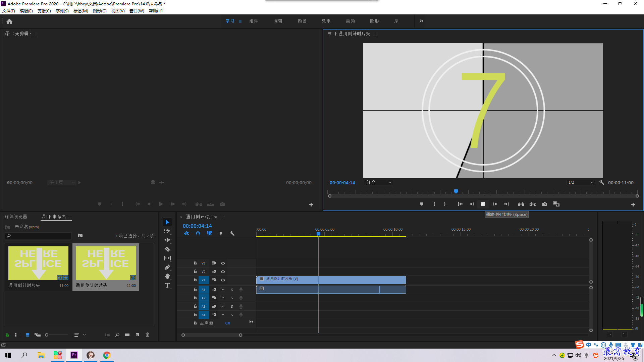Image resolution: width=644 pixels, height=362 pixels.
Task: Click New Bin folder icon in Project panel
Action: coord(127,335)
